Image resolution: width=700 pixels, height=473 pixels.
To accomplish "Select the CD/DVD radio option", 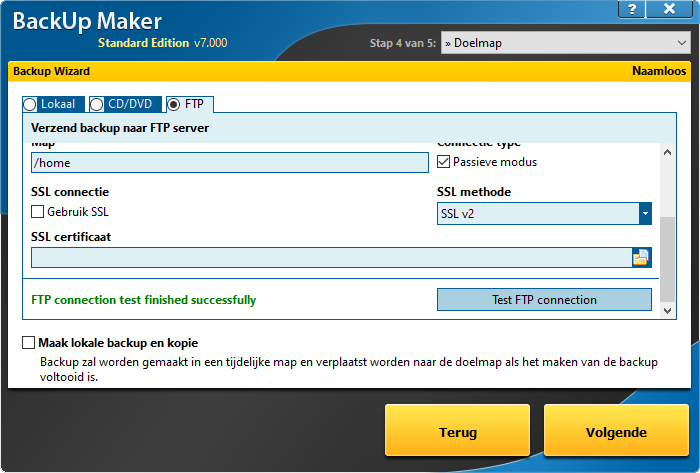I will tap(97, 104).
